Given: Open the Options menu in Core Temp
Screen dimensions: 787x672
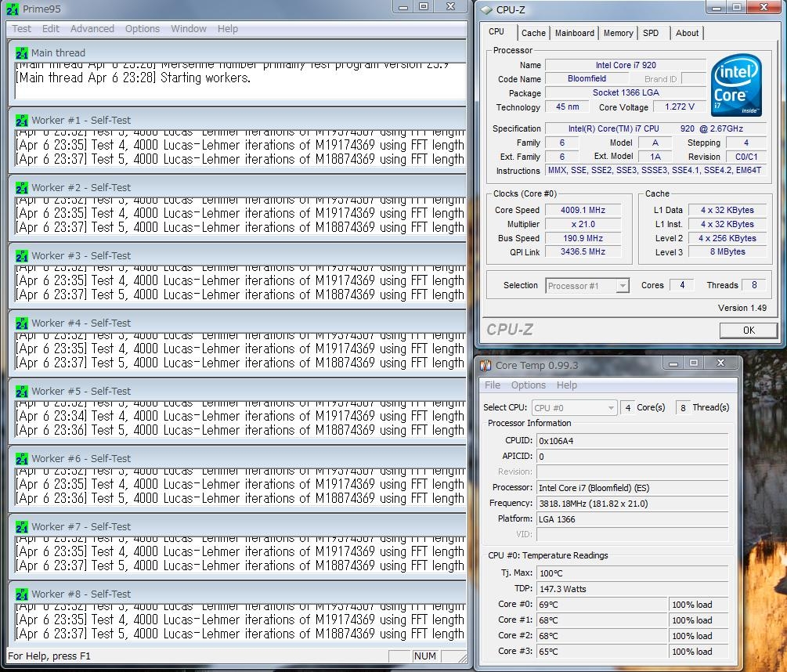Looking at the screenshot, I should (x=529, y=385).
